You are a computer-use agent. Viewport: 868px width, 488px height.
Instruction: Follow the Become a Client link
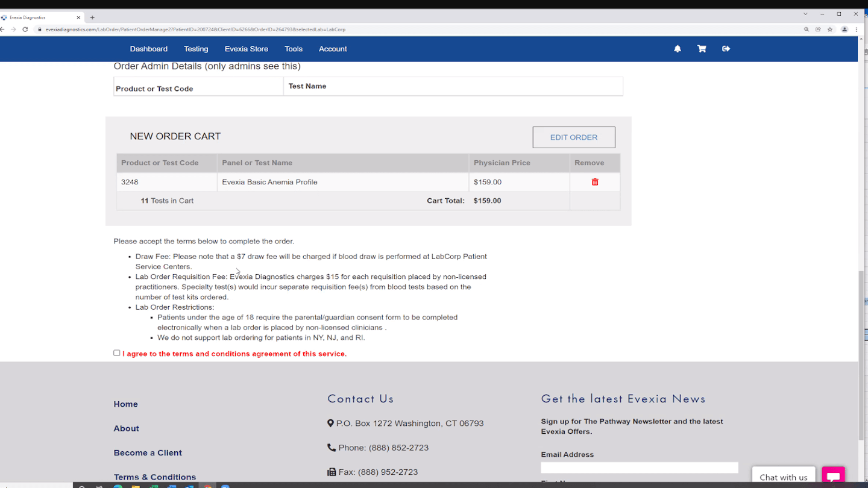[148, 452]
